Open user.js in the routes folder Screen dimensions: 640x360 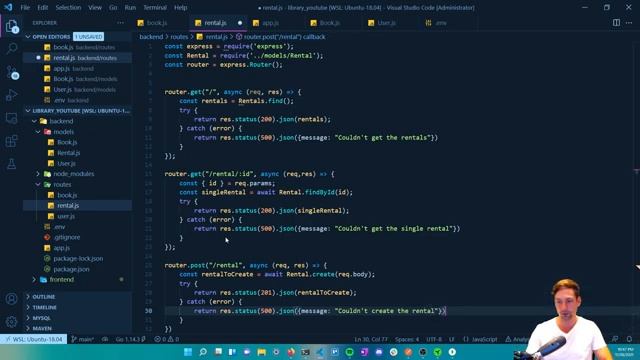point(66,216)
